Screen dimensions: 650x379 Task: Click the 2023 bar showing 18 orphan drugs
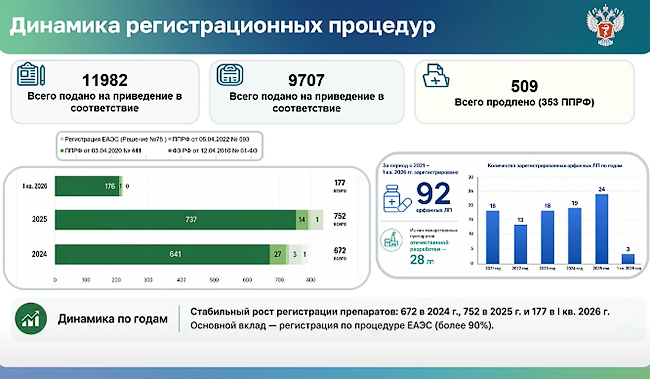pos(547,237)
